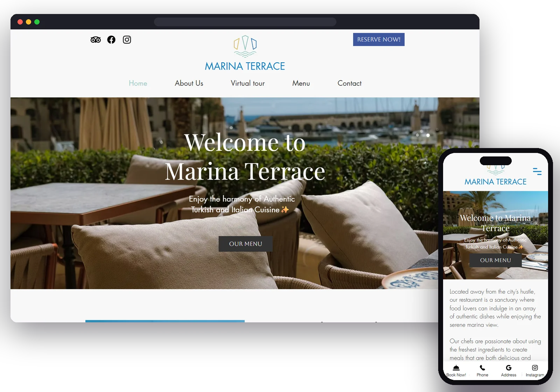Tap the Instagram icon in mobile bottom bar
This screenshot has width=560, height=392.
pos(535,368)
